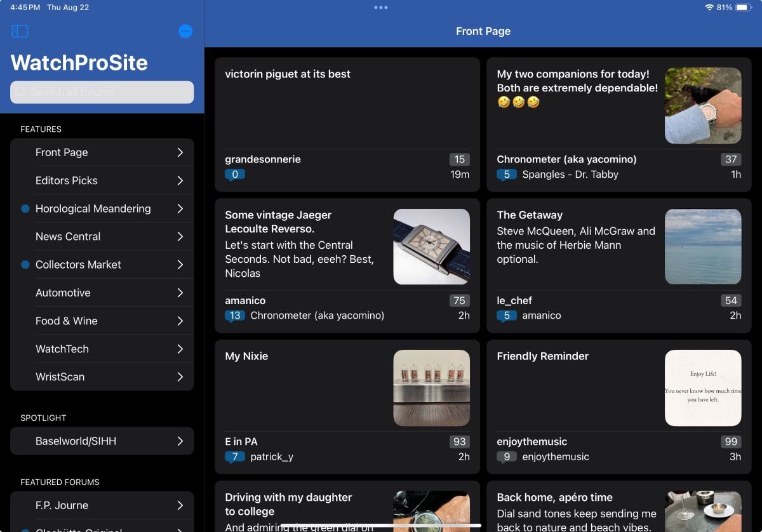
Task: Open Automotive forum
Action: (102, 293)
